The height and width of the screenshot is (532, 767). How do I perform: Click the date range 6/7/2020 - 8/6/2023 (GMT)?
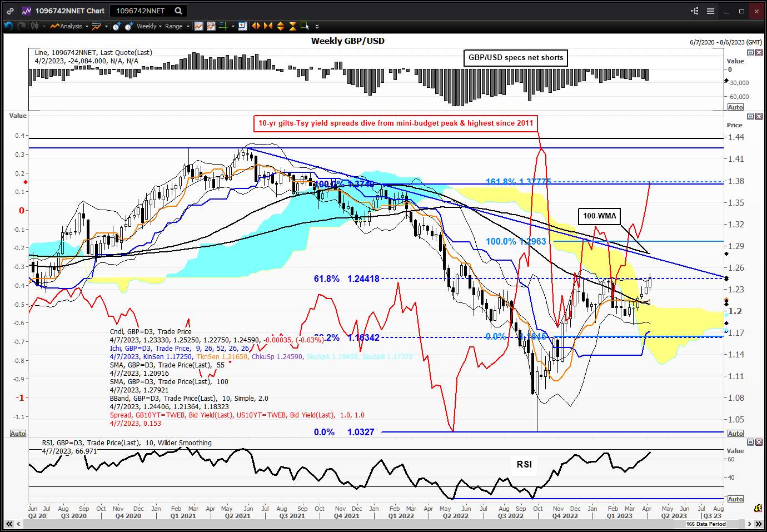tap(726, 42)
